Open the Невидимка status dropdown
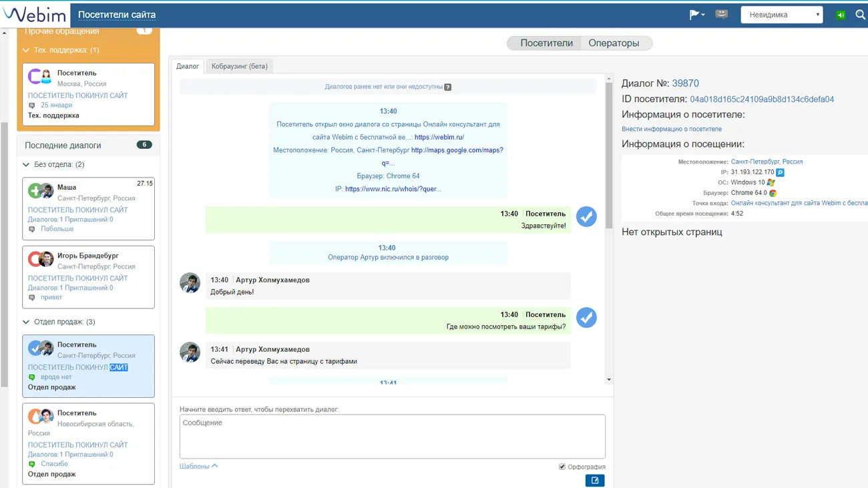Viewport: 868px width, 488px height. click(x=781, y=15)
